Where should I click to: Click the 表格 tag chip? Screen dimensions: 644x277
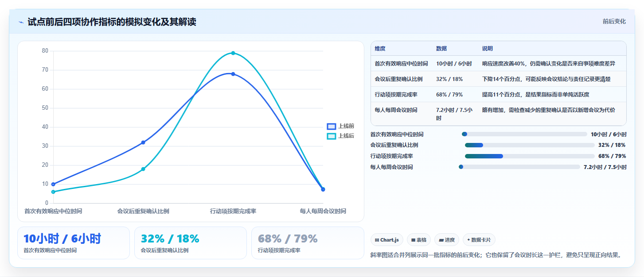tap(418, 240)
